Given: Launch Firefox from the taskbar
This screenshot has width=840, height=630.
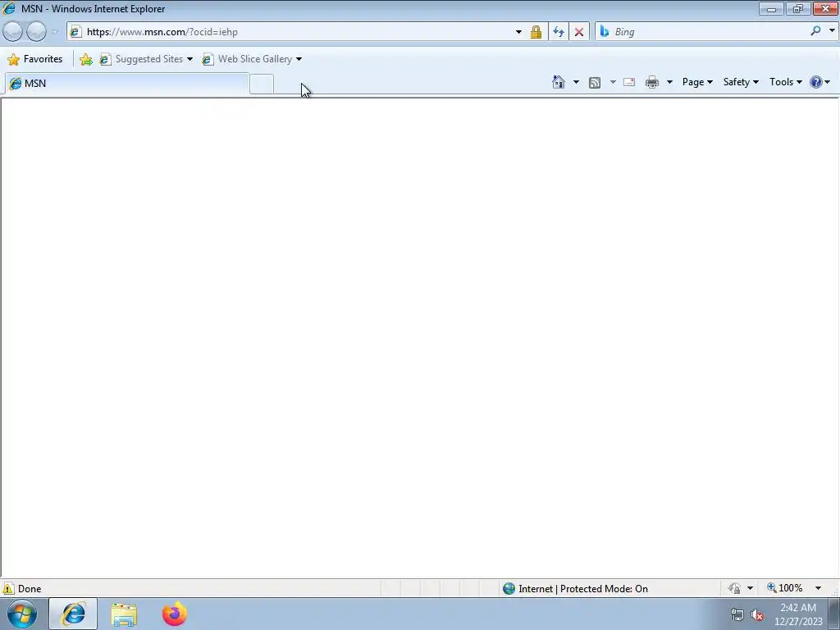Looking at the screenshot, I should click(x=175, y=614).
